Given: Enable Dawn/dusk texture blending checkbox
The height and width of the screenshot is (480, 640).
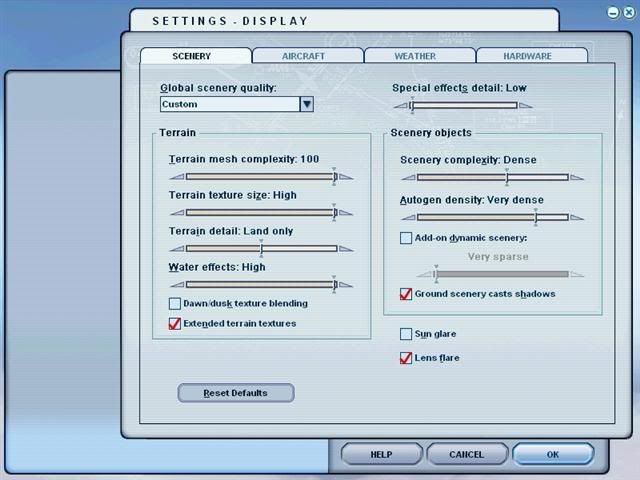Looking at the screenshot, I should pos(175,304).
